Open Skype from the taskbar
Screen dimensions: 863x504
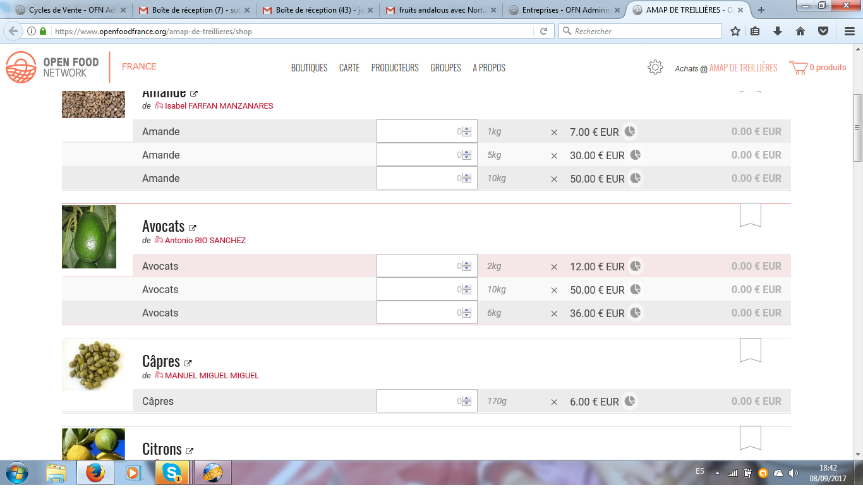(x=172, y=472)
